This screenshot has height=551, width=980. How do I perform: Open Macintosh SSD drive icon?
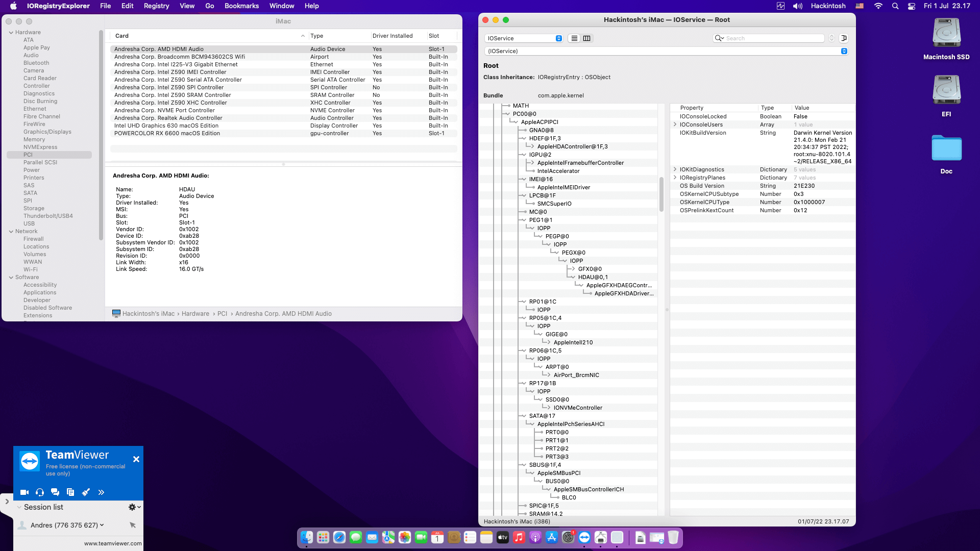(x=946, y=33)
